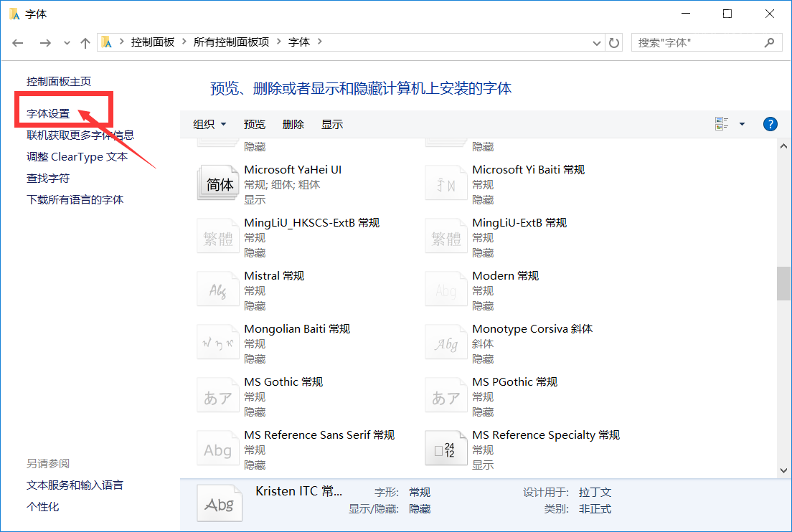Click the font list scrollbar thumb
Image resolution: width=792 pixels, height=532 pixels.
pyautogui.click(x=783, y=283)
